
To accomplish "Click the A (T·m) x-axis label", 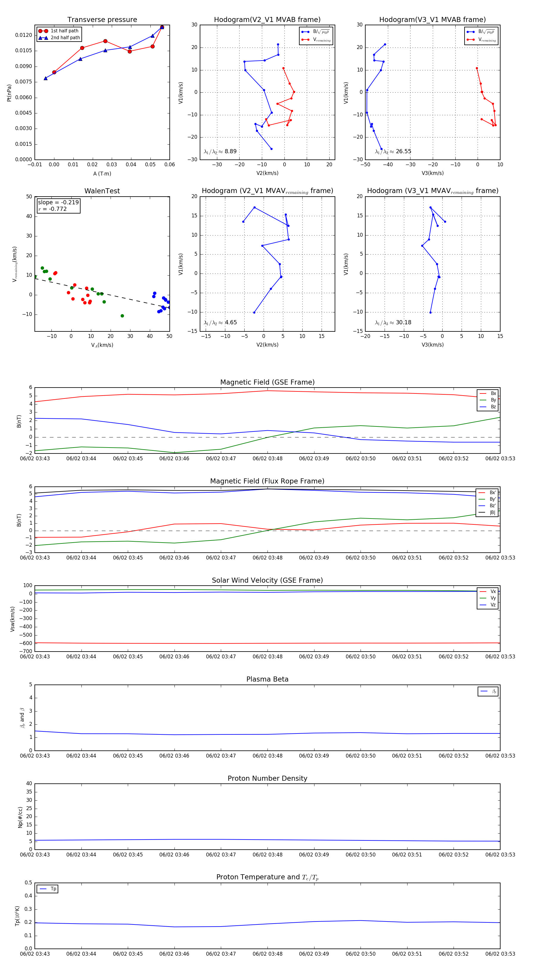I will (x=102, y=173).
